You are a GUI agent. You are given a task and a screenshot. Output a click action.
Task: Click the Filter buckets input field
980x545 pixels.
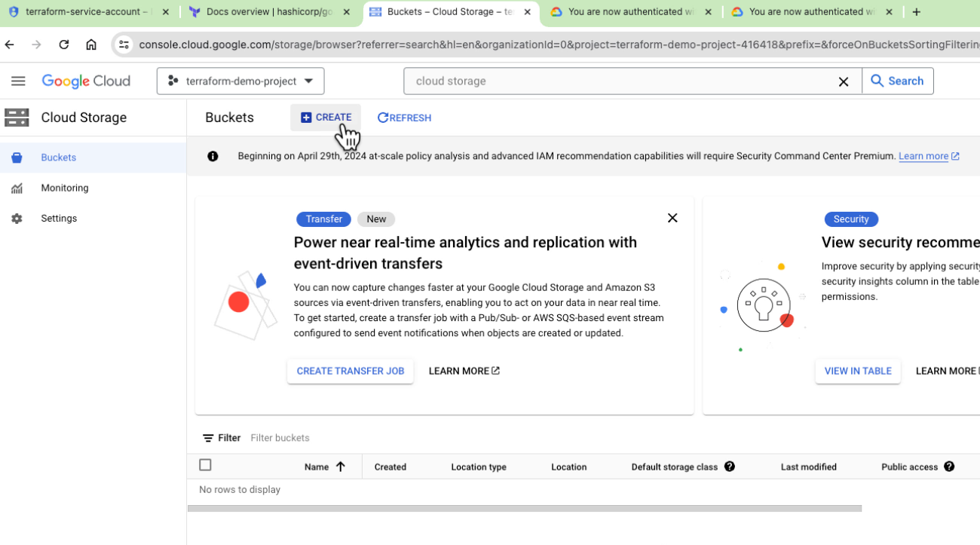[280, 437]
